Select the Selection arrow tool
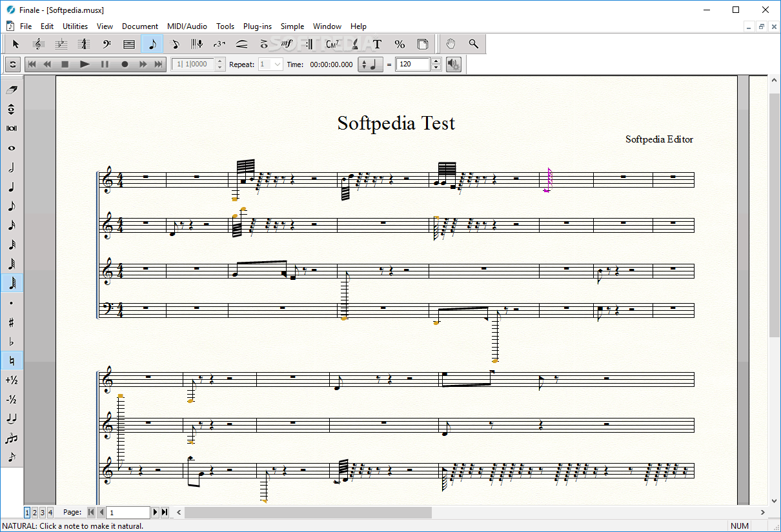The height and width of the screenshot is (532, 781). (16, 44)
